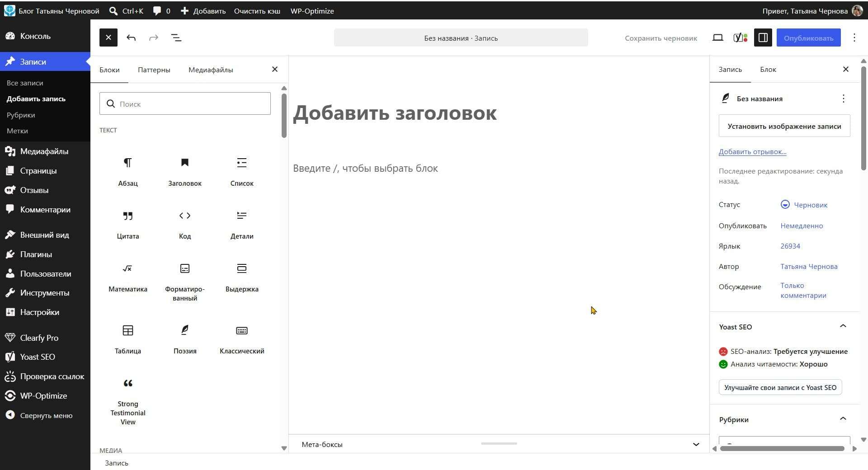Collapse the Рубрики section
This screenshot has height=470, width=868.
(x=843, y=419)
